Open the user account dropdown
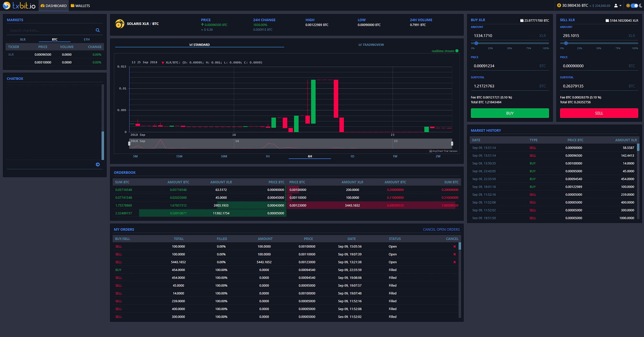The width and height of the screenshot is (644, 337). (618, 5)
